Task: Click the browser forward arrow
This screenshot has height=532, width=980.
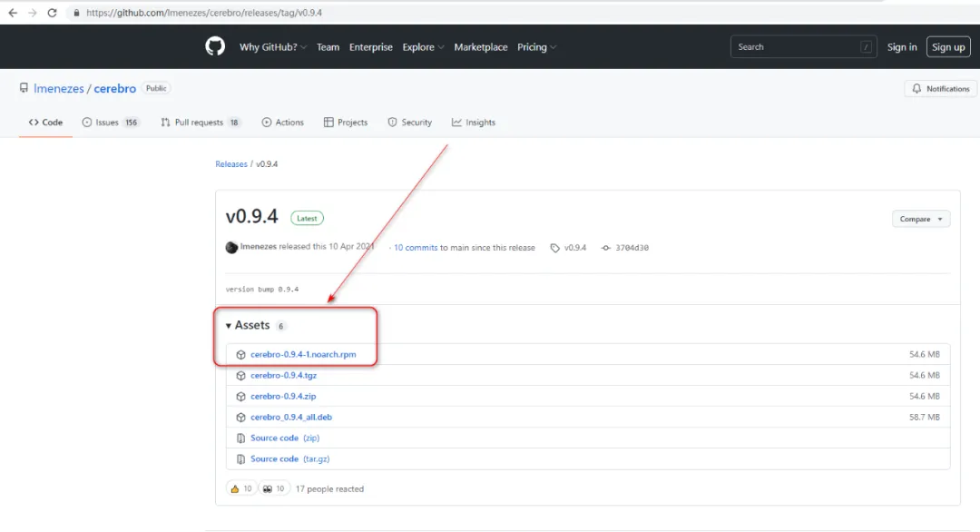Action: click(32, 13)
